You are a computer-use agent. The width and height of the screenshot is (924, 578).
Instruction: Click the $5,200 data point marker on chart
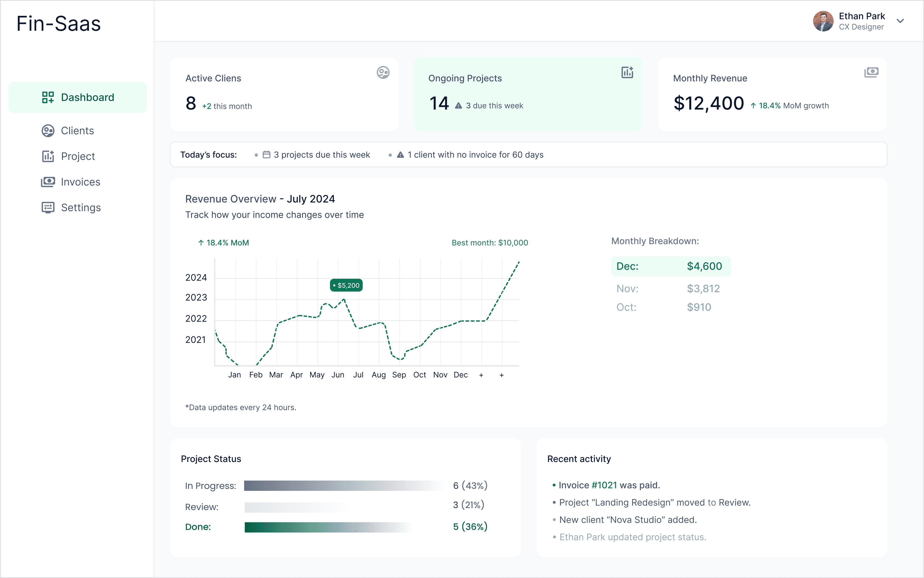(x=346, y=285)
